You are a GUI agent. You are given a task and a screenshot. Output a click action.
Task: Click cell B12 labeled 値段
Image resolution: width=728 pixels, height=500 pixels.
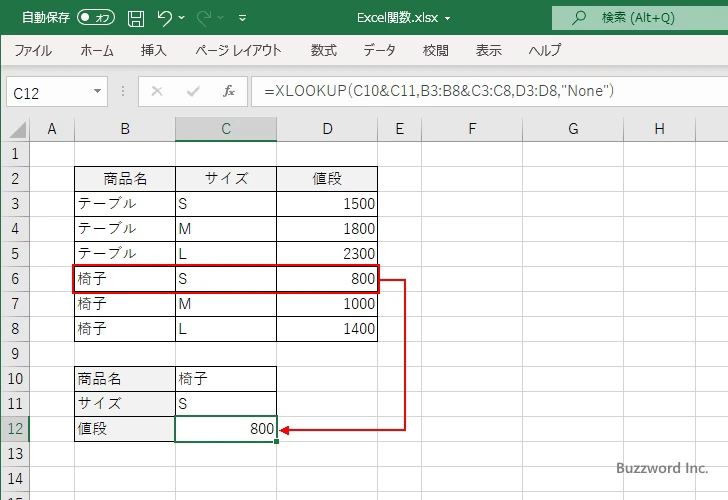125,429
